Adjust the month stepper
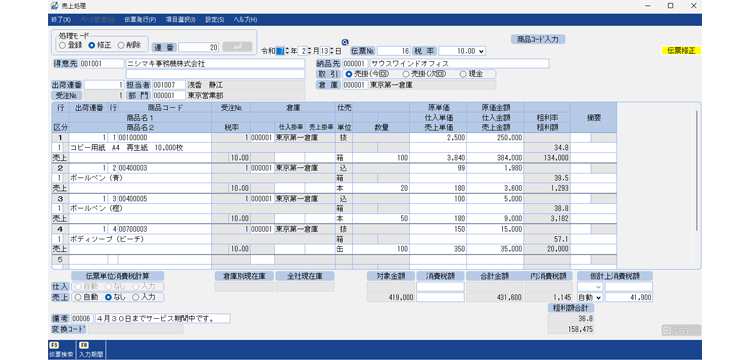 (309, 51)
